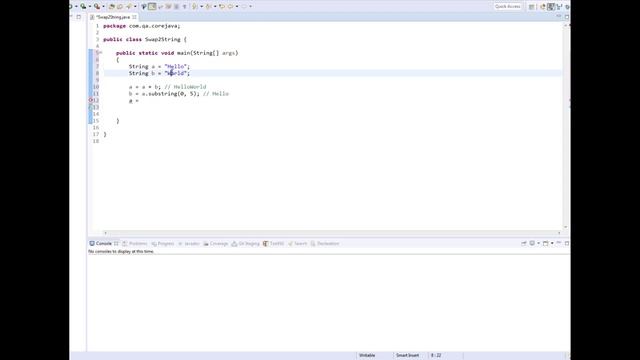640x360 pixels.
Task: Close the Swap2String.java editor tab
Action: 134,17
